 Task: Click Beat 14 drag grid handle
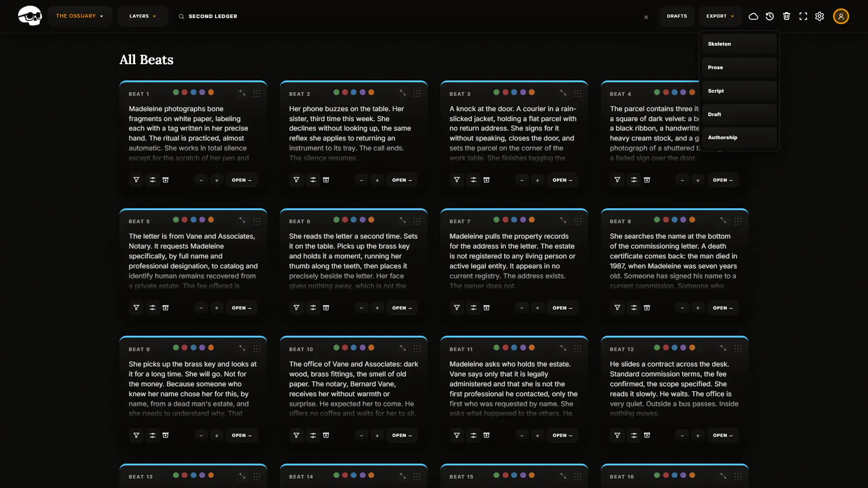coord(417,476)
